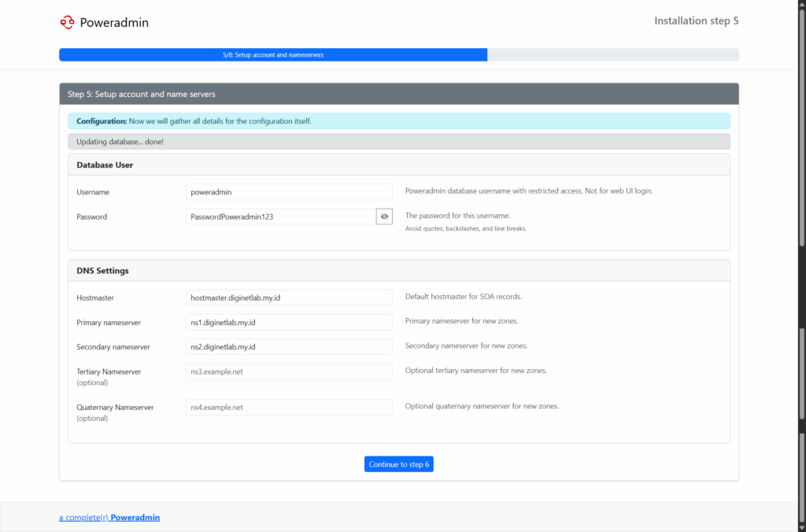Click 'The password for this username' text
This screenshot has width=806, height=532.
(x=457, y=216)
